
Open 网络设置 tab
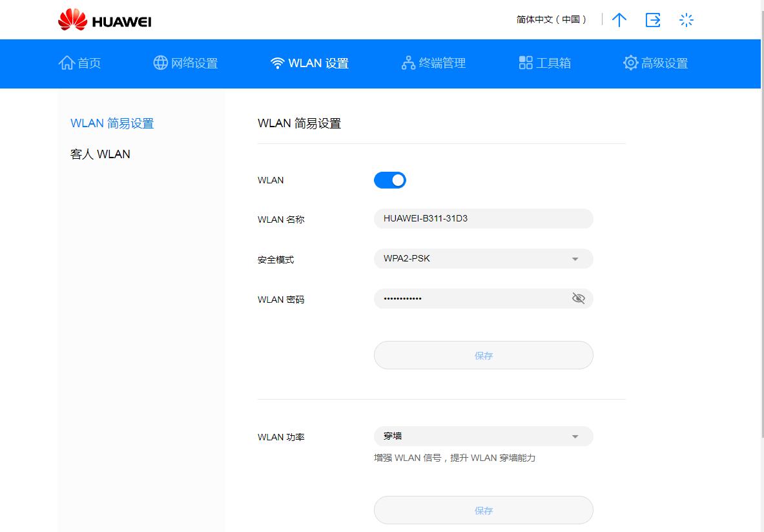(x=185, y=63)
